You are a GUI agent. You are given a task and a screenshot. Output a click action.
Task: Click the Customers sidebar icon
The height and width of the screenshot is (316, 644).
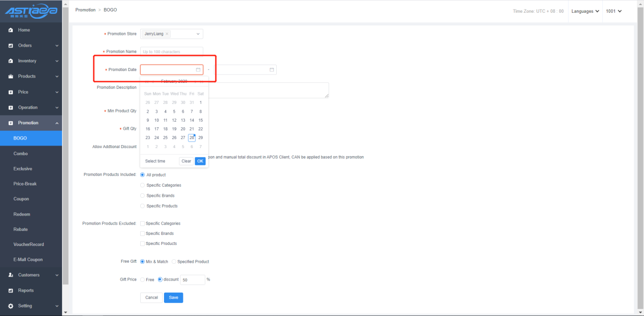[x=11, y=275]
